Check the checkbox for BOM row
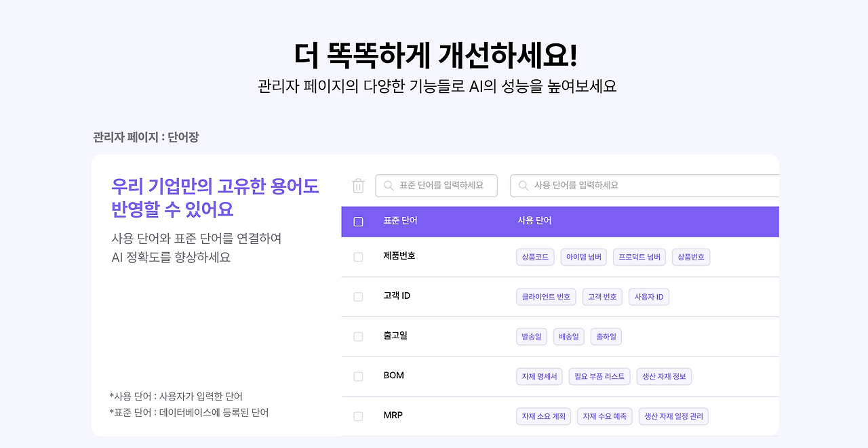868x448 pixels. pyautogui.click(x=359, y=376)
